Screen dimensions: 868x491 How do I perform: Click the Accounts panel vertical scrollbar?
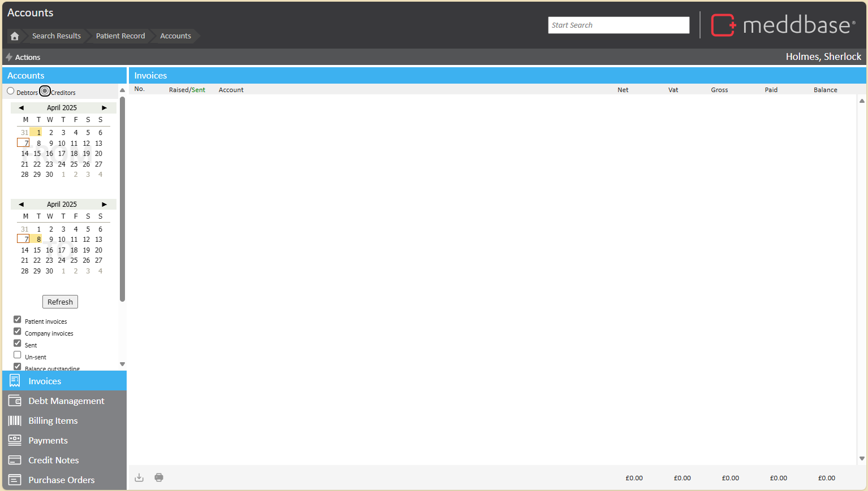coord(122,198)
